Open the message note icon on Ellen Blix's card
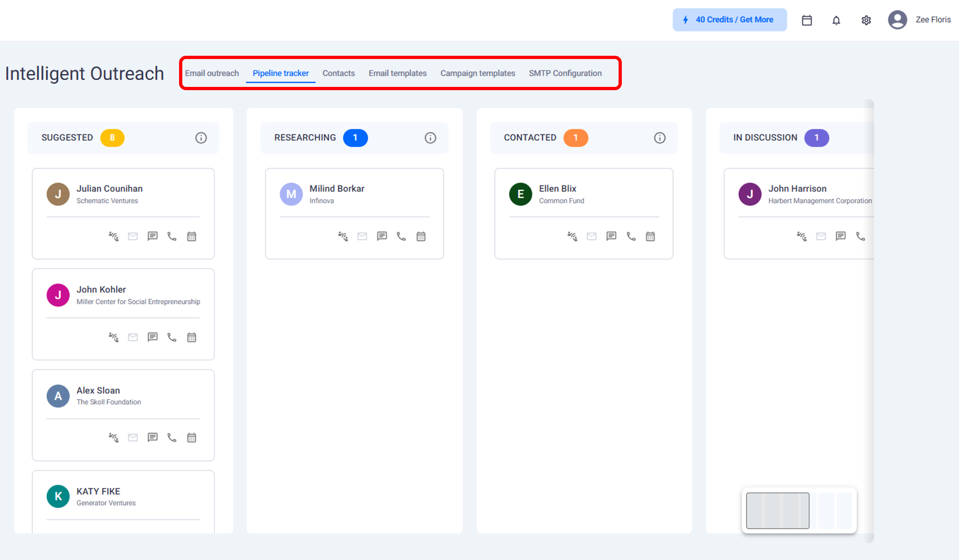The height and width of the screenshot is (560, 959). tap(611, 237)
